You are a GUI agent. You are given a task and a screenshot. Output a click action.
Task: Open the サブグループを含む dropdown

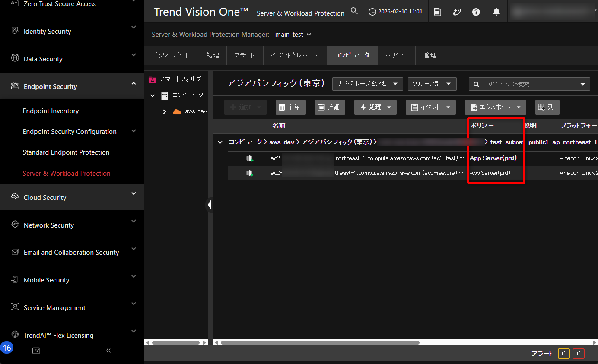[x=367, y=84]
